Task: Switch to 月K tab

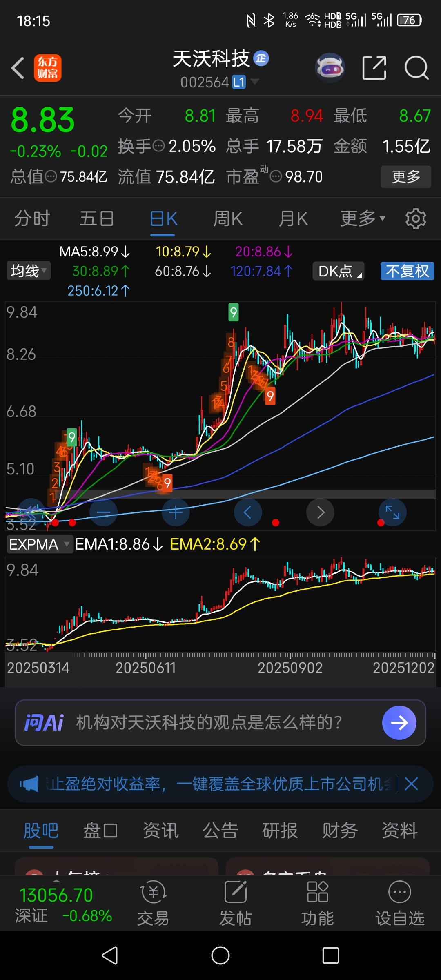Action: (293, 218)
